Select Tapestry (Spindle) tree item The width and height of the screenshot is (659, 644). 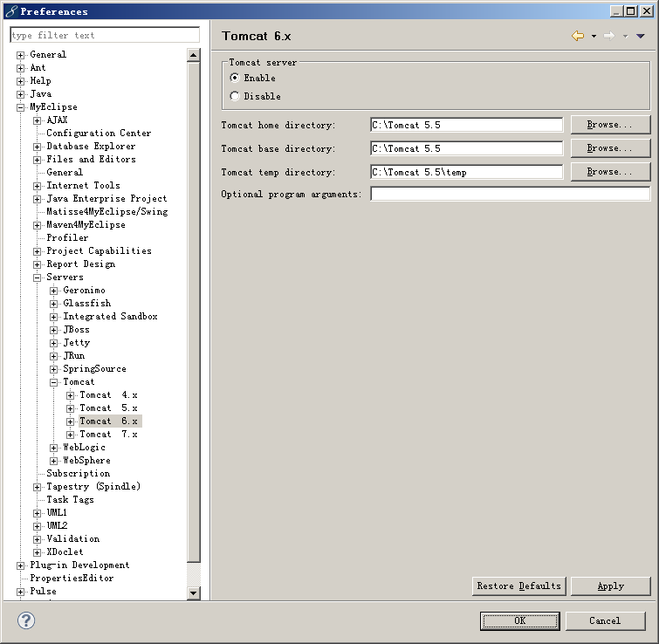pos(93,486)
